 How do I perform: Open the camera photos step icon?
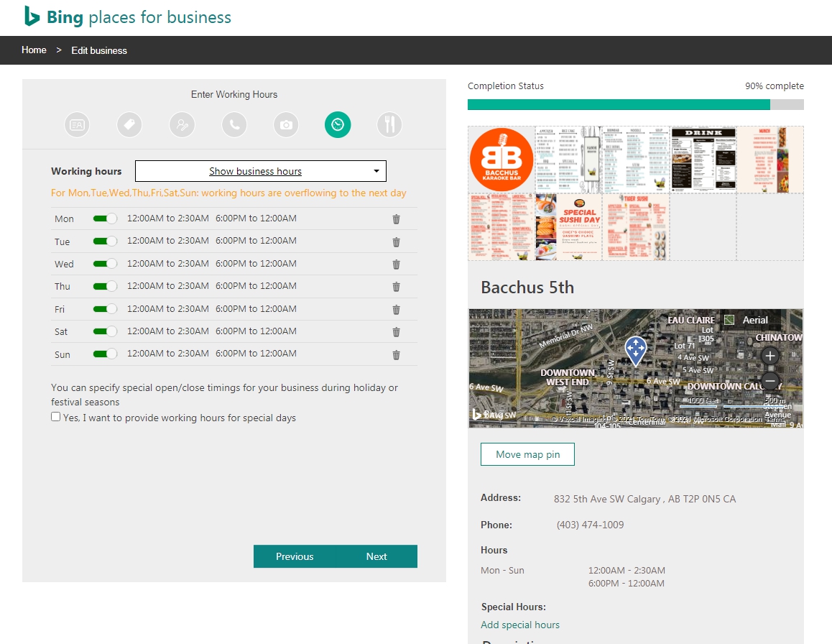point(286,125)
